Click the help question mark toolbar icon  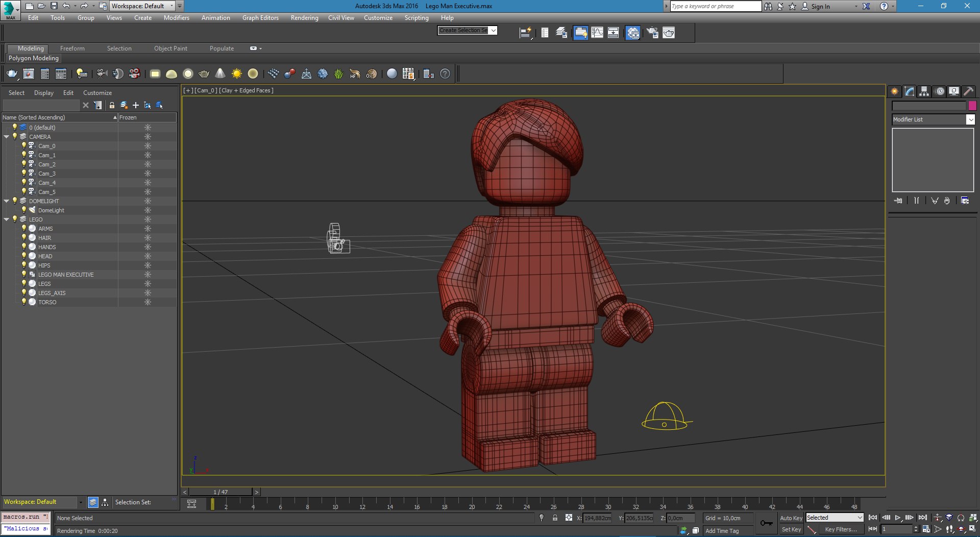tap(445, 74)
